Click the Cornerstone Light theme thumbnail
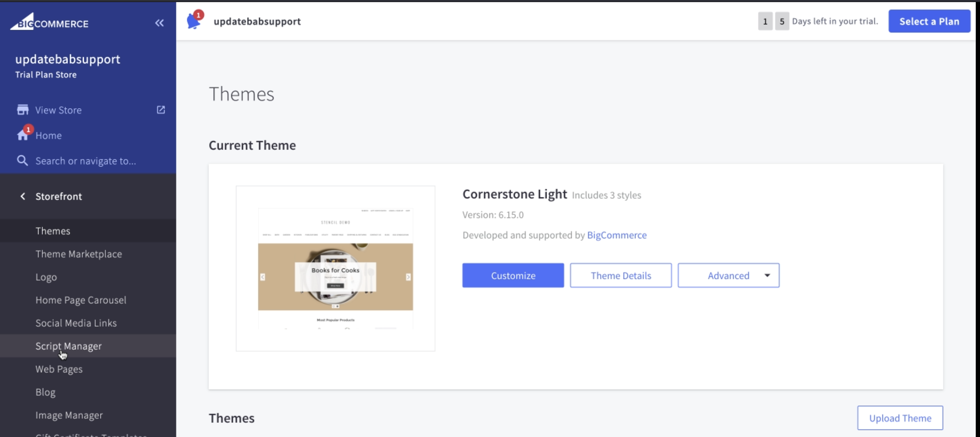This screenshot has height=437, width=980. pyautogui.click(x=335, y=268)
